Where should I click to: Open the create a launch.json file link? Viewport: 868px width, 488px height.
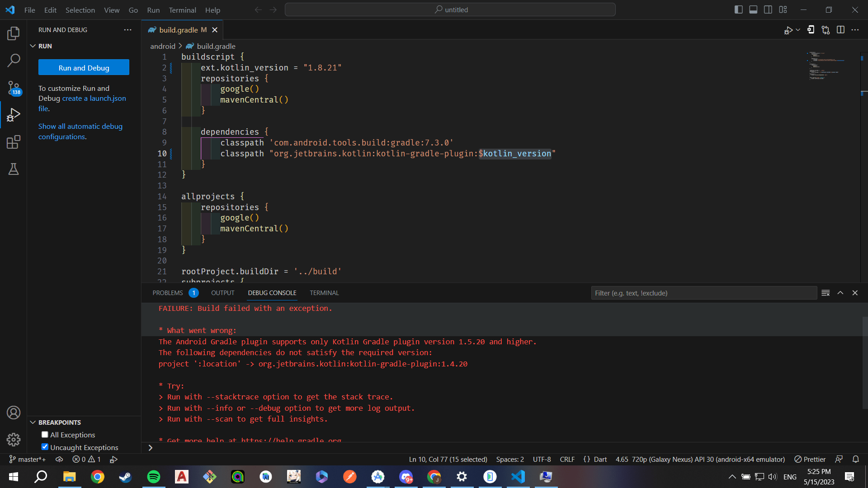point(94,98)
